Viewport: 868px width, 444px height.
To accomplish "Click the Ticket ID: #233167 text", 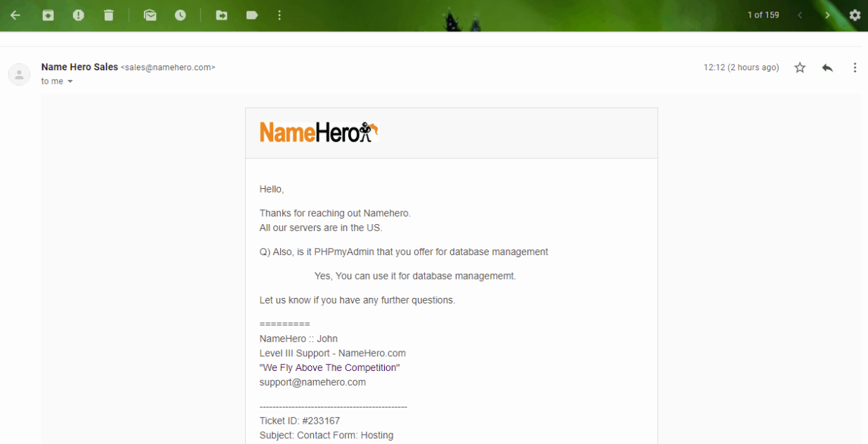I will (x=299, y=421).
